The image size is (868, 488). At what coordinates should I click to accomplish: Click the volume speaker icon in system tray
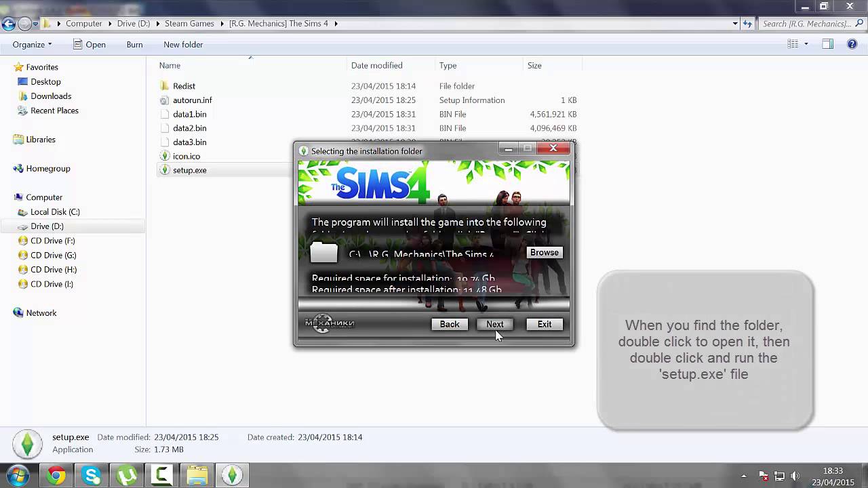click(x=795, y=476)
